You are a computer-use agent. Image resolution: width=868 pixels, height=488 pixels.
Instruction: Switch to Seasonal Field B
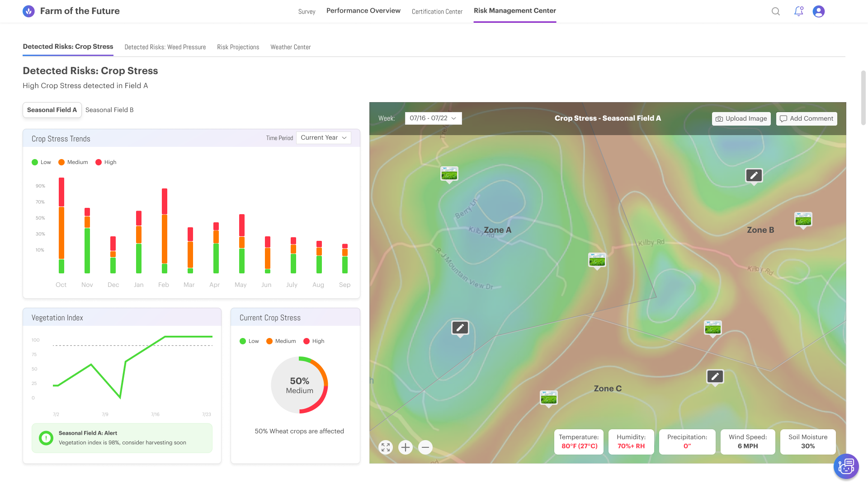[109, 110]
